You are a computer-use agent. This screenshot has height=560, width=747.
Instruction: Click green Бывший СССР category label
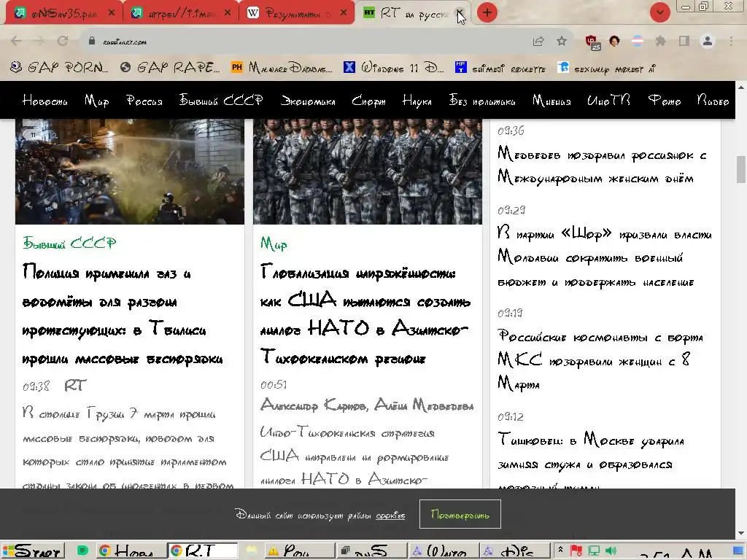coord(69,243)
